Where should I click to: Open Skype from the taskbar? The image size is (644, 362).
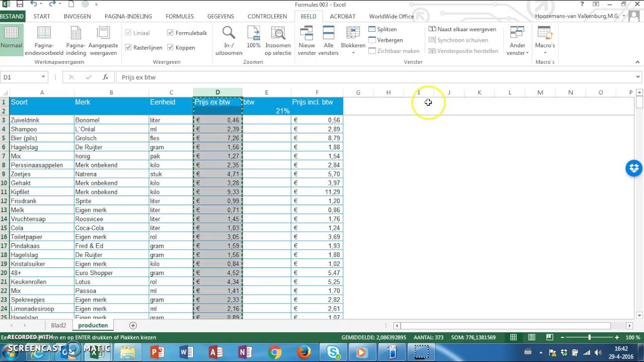[333, 352]
